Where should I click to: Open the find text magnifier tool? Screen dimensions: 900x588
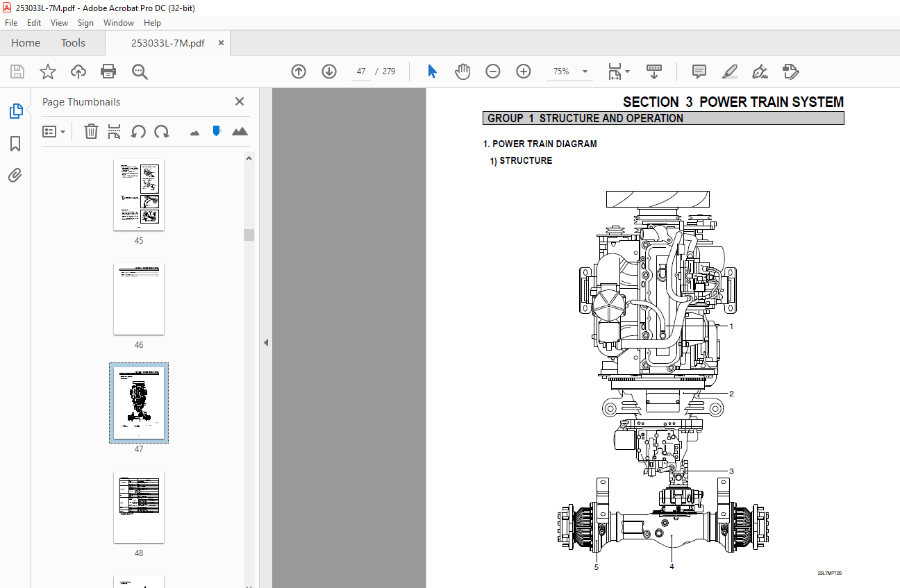140,72
